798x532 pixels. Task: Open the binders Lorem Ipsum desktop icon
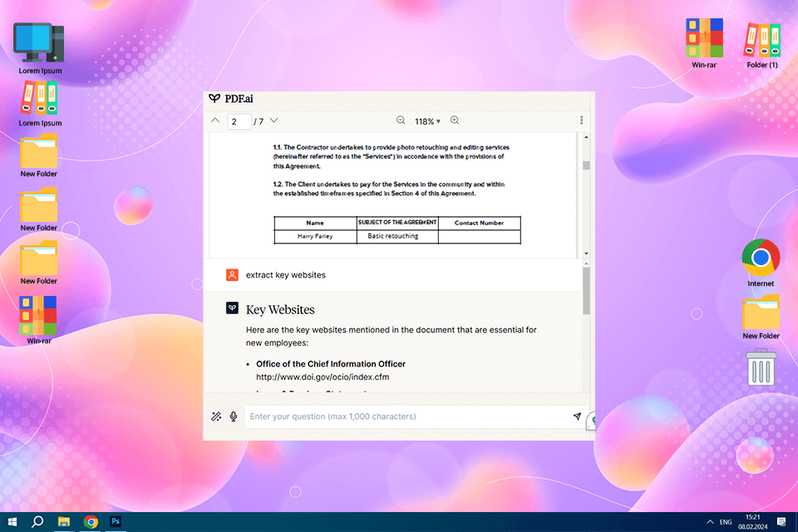coord(40,104)
